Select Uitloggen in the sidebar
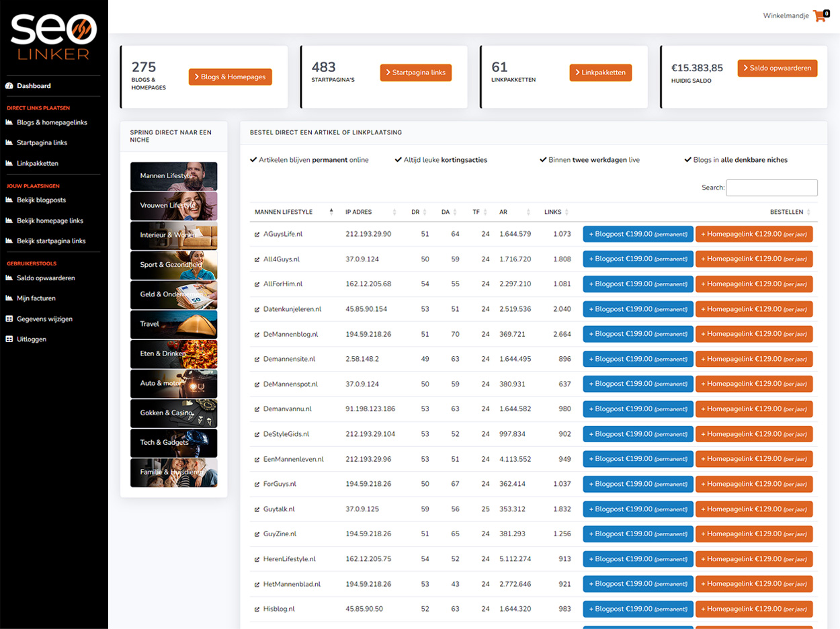The width and height of the screenshot is (840, 629). (x=32, y=339)
